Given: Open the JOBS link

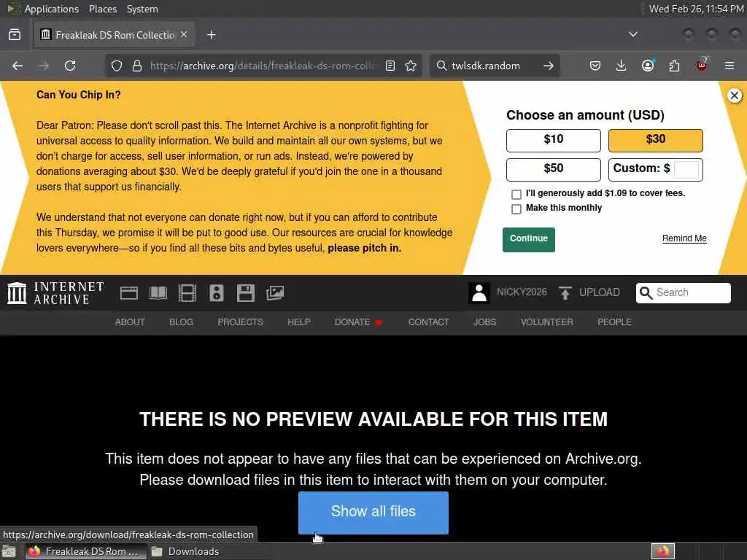Looking at the screenshot, I should coord(484,322).
